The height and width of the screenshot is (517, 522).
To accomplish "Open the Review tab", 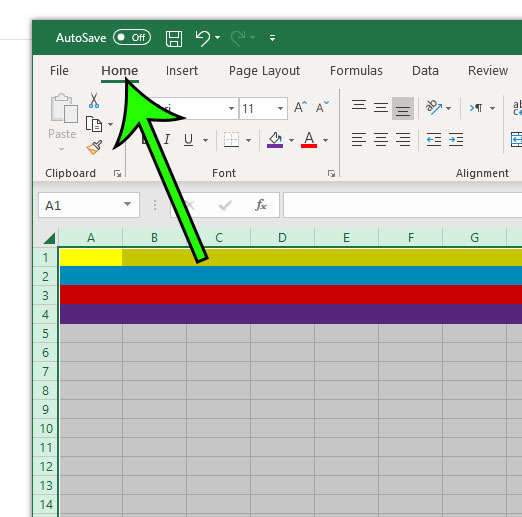I will coord(488,71).
